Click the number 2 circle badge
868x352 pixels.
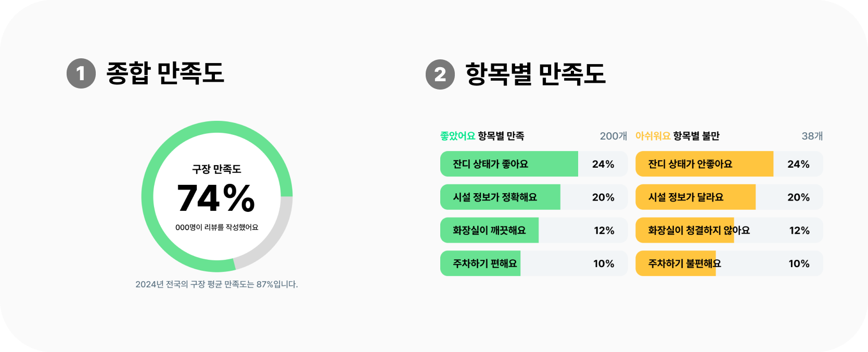440,74
